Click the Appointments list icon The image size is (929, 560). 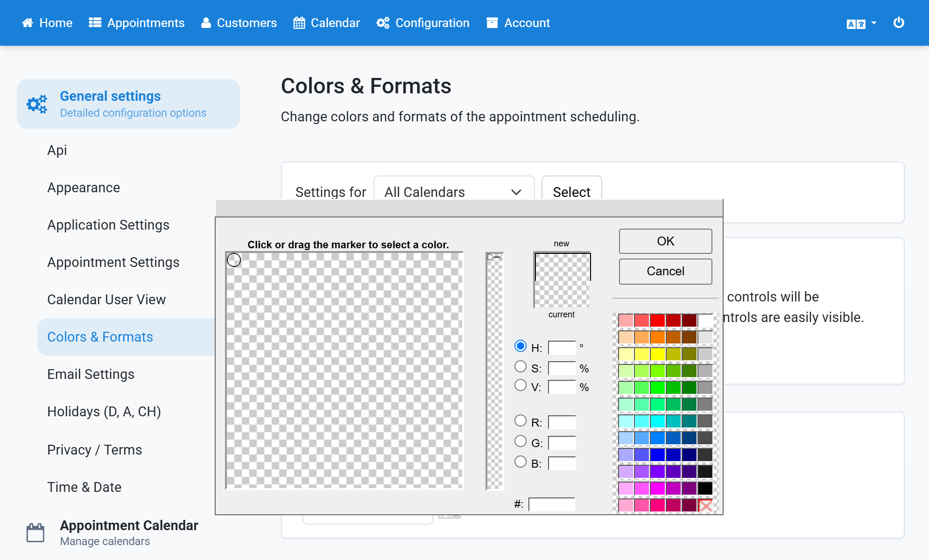click(x=95, y=23)
